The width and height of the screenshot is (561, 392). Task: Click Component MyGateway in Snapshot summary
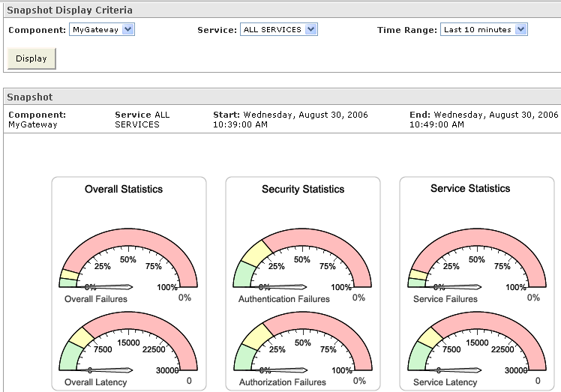point(37,119)
